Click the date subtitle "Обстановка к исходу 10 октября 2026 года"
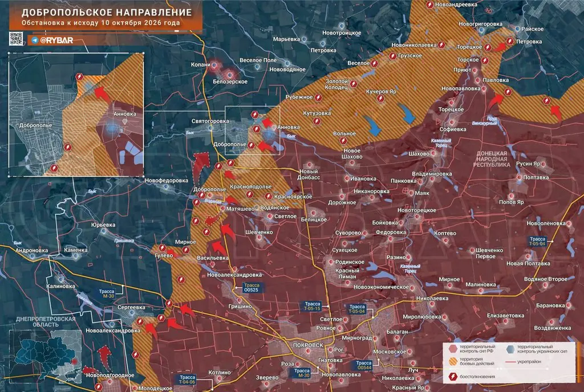The width and height of the screenshot is (584, 392). click(101, 23)
